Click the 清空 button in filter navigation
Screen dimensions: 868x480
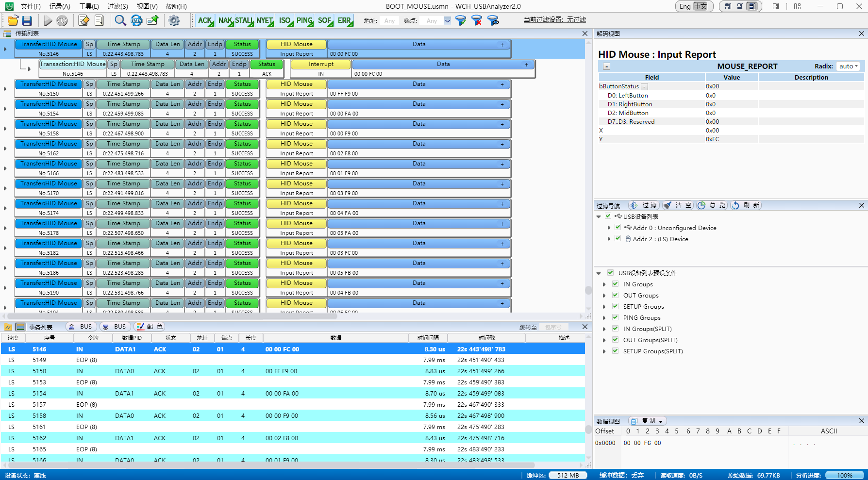pos(678,205)
